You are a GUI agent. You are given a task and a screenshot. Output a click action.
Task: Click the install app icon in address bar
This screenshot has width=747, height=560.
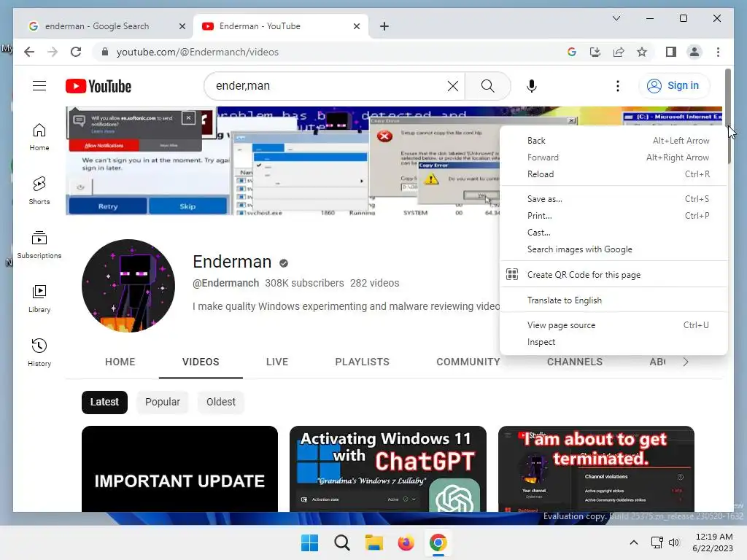(x=595, y=52)
